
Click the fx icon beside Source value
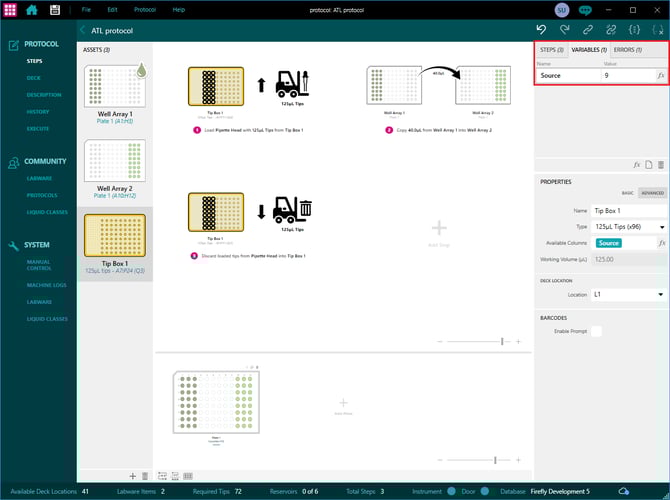(x=660, y=75)
